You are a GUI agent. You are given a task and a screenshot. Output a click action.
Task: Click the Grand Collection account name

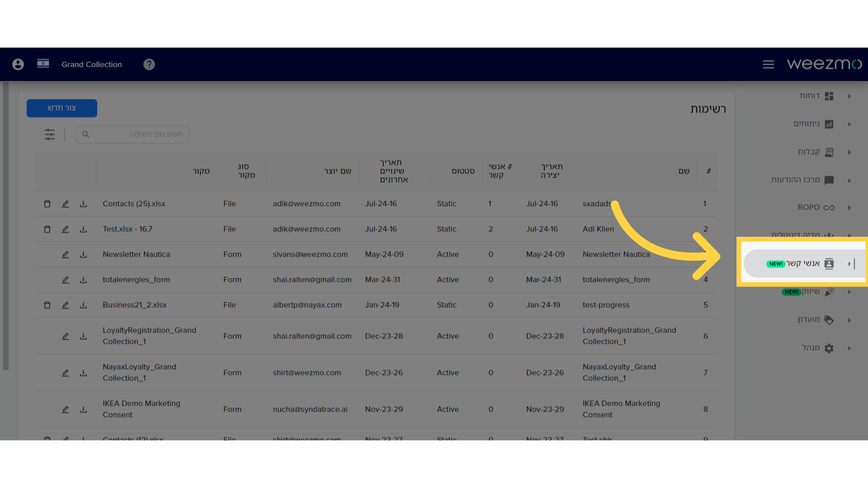pyautogui.click(x=92, y=65)
